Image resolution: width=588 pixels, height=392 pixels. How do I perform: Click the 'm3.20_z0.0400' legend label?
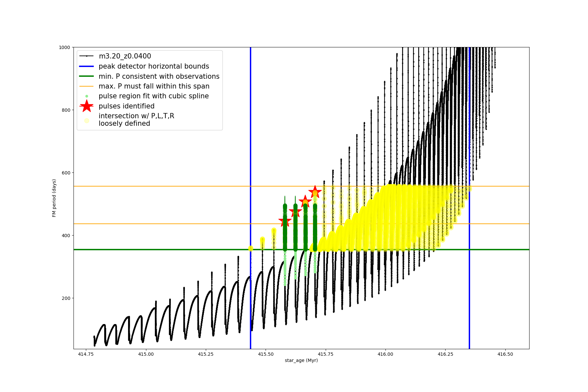click(x=125, y=56)
